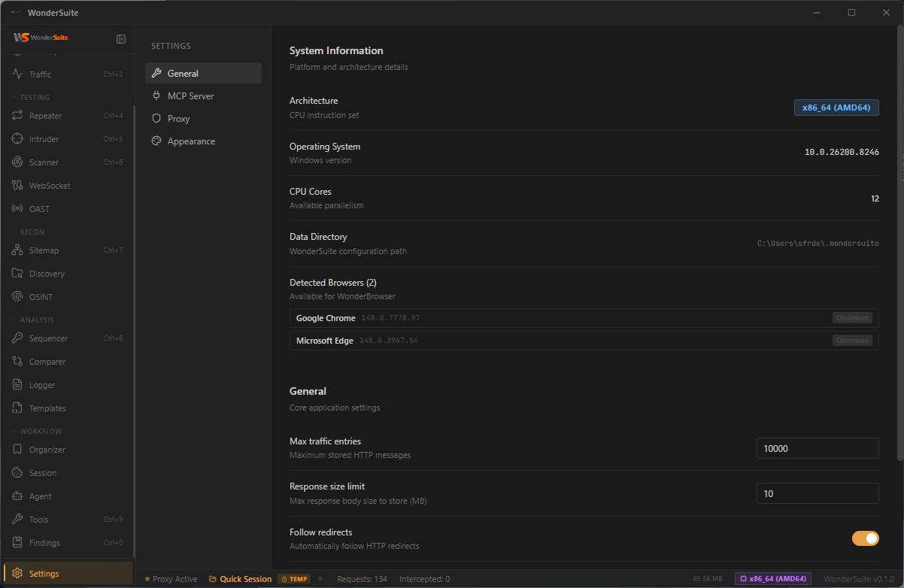This screenshot has height=588, width=904.
Task: Focus the Max traffic entries field
Action: [818, 448]
